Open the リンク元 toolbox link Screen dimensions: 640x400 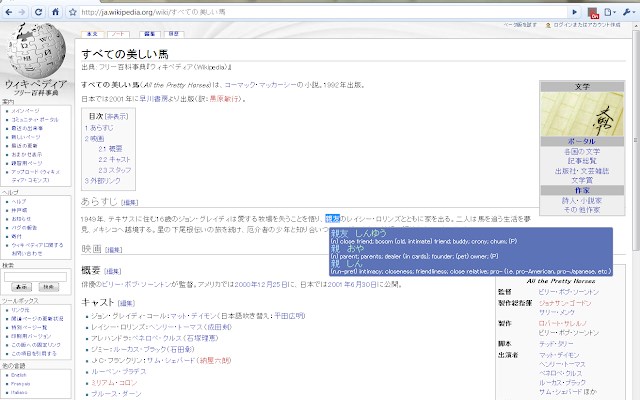(20, 310)
